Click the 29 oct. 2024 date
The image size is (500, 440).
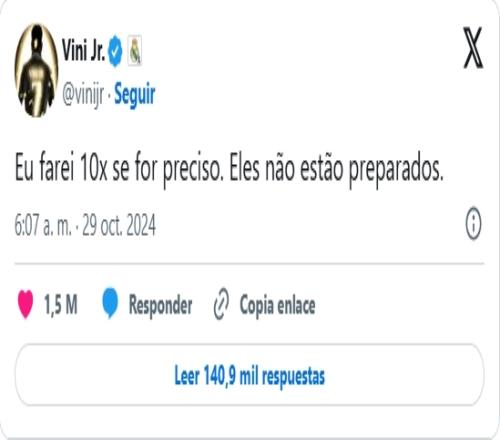[119, 225]
